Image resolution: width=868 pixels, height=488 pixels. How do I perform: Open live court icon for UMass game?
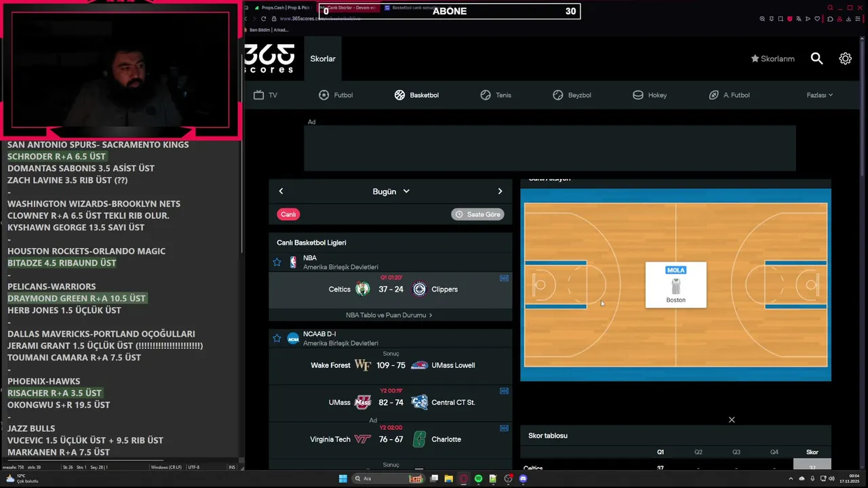pos(504,391)
